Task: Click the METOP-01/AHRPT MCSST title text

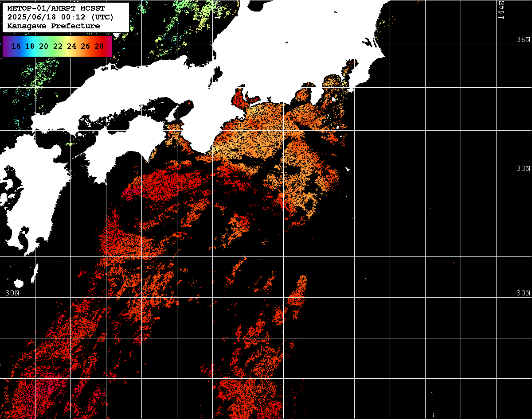Action: 56,8
